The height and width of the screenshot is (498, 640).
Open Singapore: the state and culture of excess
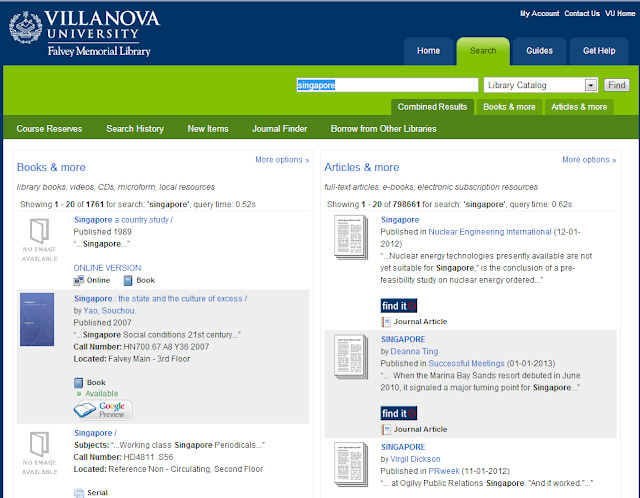coord(160,299)
